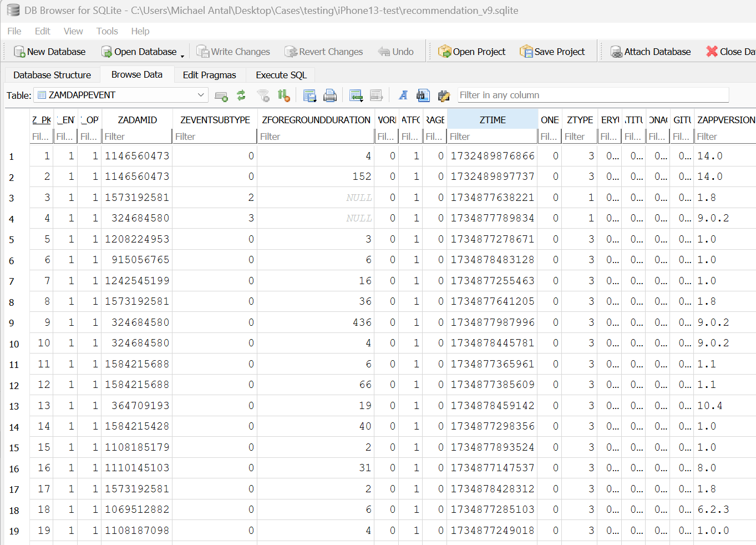Click New Database in the toolbar
Viewport: 756px width, 545px height.
[50, 52]
